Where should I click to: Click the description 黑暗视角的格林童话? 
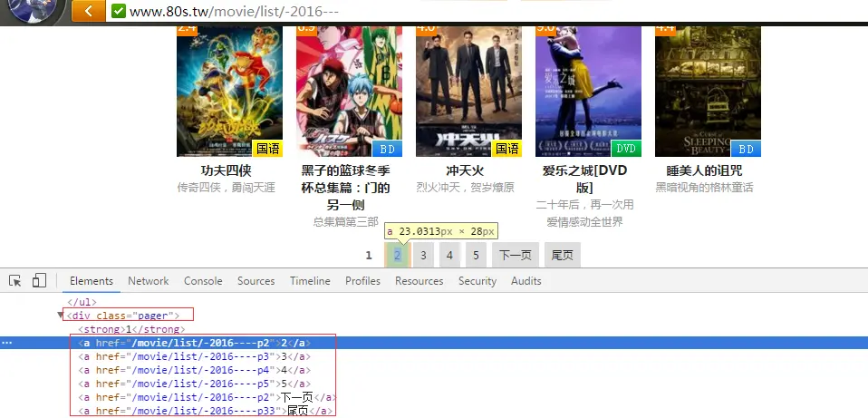[x=704, y=188]
